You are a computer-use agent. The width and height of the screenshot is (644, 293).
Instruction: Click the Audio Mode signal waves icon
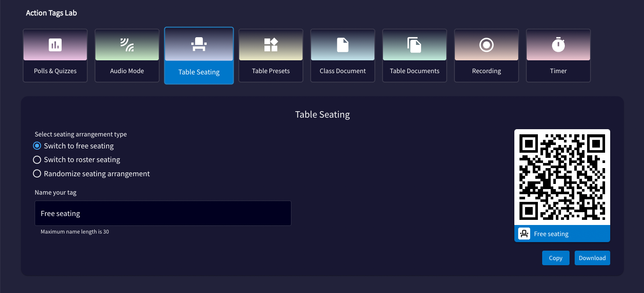[x=127, y=44]
